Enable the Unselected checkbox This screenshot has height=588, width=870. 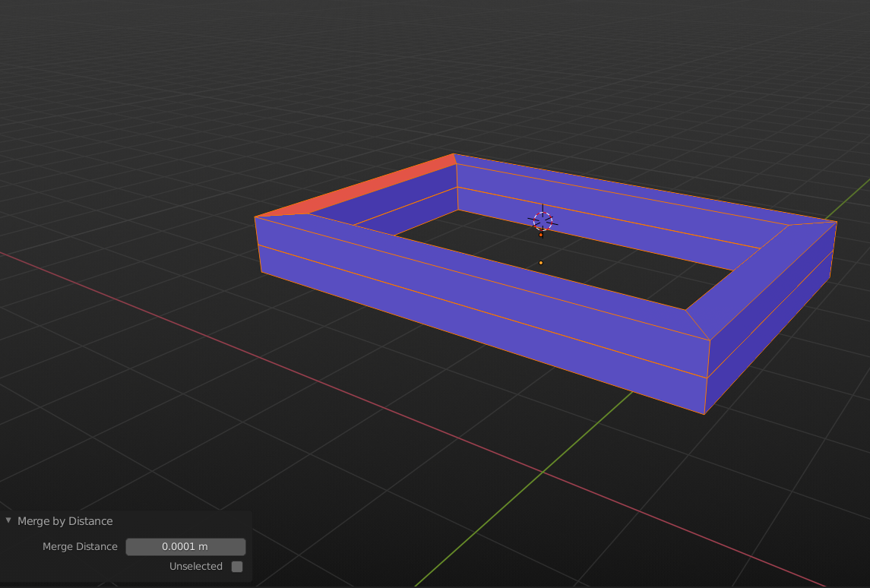tap(237, 567)
